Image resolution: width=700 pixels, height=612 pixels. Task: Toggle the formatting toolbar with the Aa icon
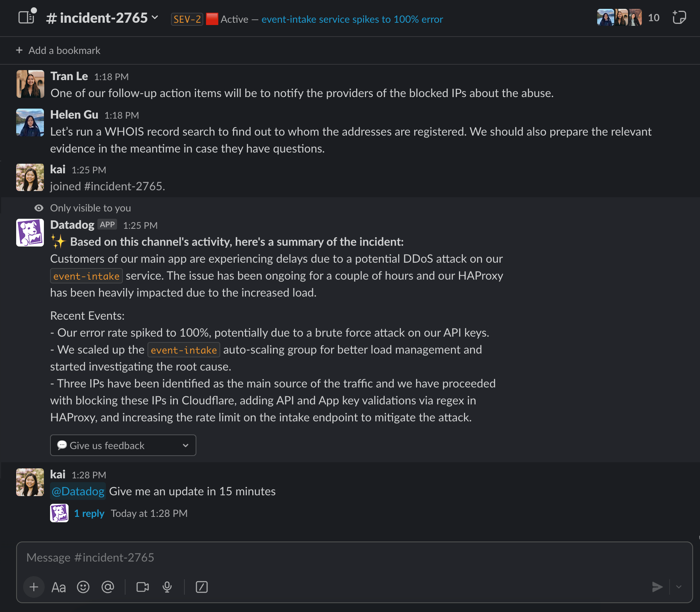tap(59, 587)
